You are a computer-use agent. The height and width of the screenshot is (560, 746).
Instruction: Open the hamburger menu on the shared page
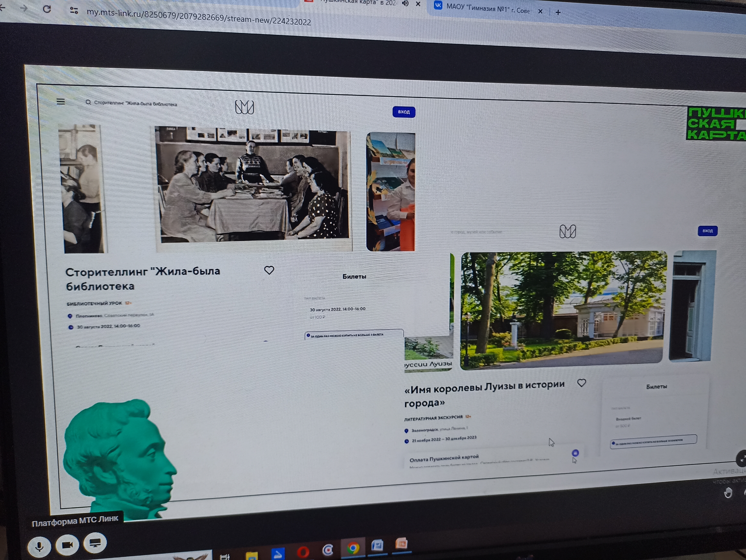tap(61, 101)
